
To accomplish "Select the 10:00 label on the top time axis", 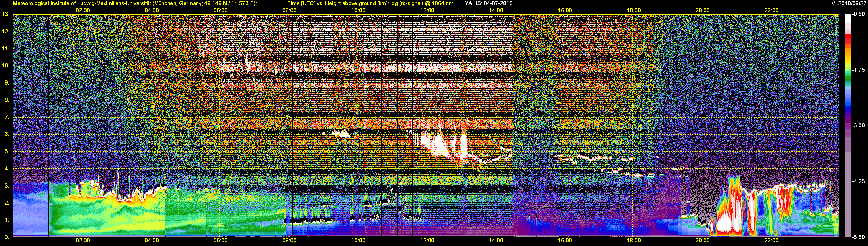I will (x=358, y=10).
